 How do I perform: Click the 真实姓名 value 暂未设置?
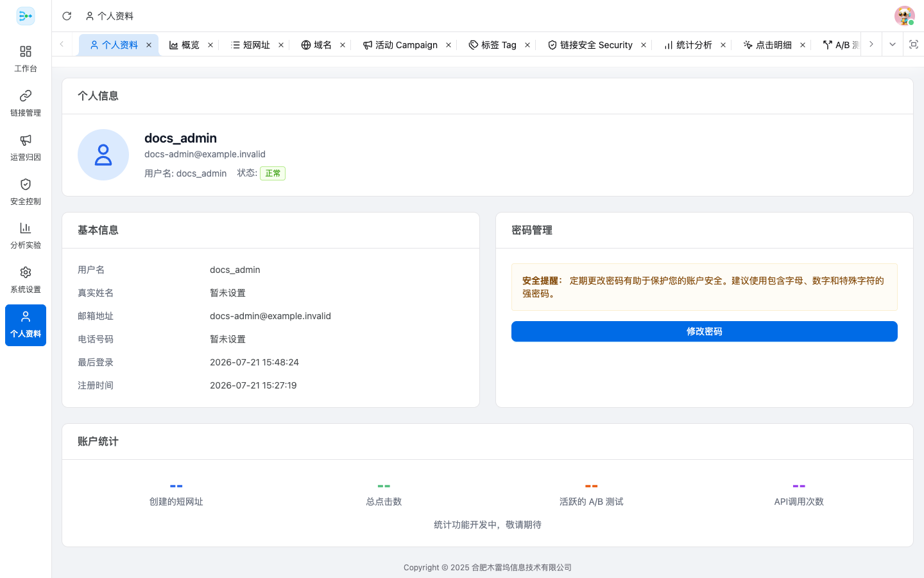click(x=228, y=293)
